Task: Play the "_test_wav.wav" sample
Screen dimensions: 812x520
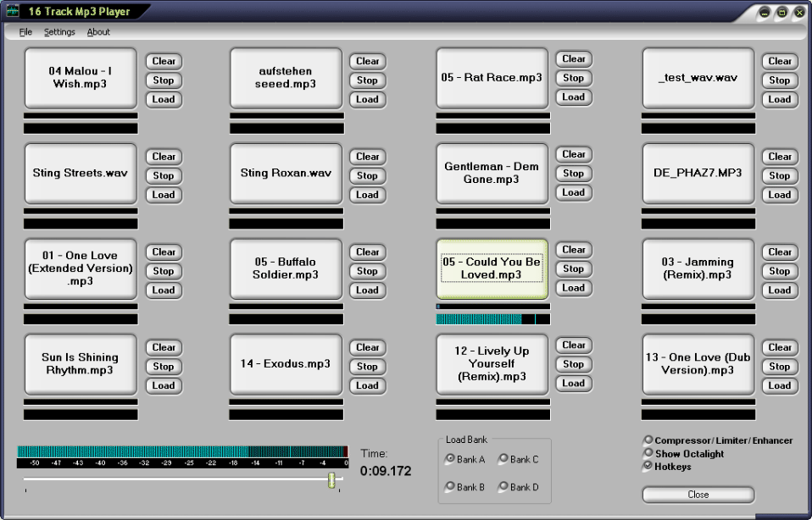Action: click(698, 77)
